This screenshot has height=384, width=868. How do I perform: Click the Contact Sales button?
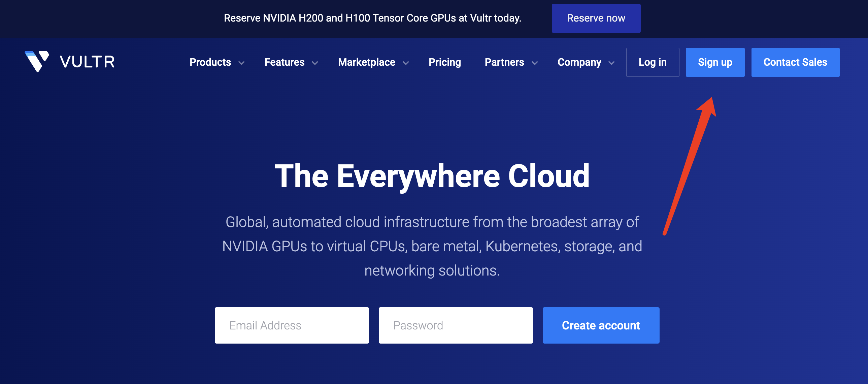click(x=795, y=62)
